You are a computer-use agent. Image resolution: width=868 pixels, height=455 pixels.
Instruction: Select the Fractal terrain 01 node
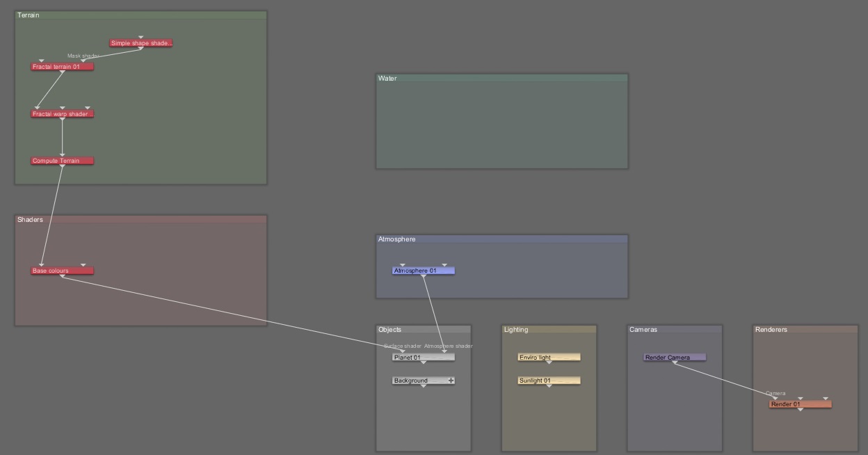[62, 67]
